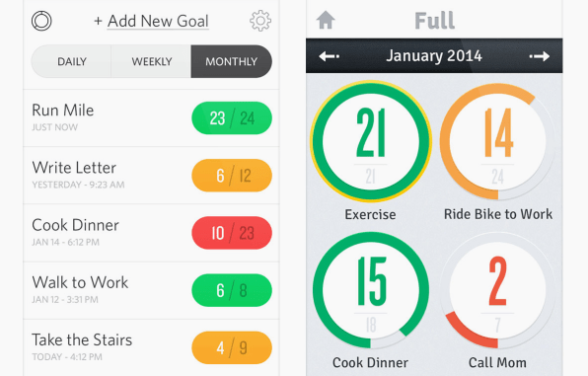Tap the red Cook Dinner 10/23 badge
The height and width of the screenshot is (376, 588).
coord(232,233)
